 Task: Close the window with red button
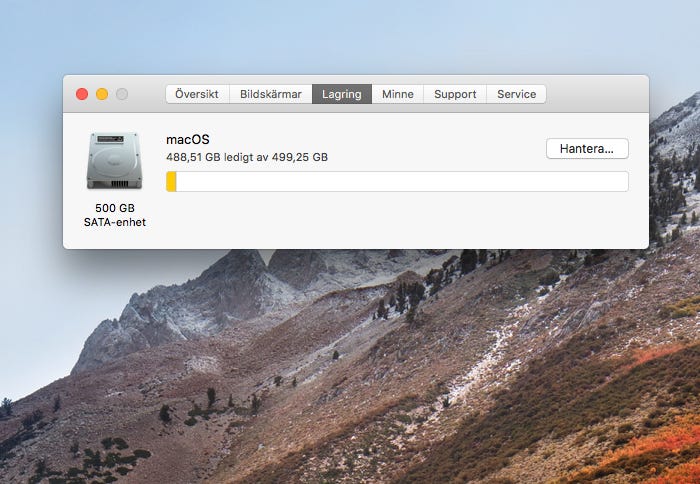coord(82,94)
